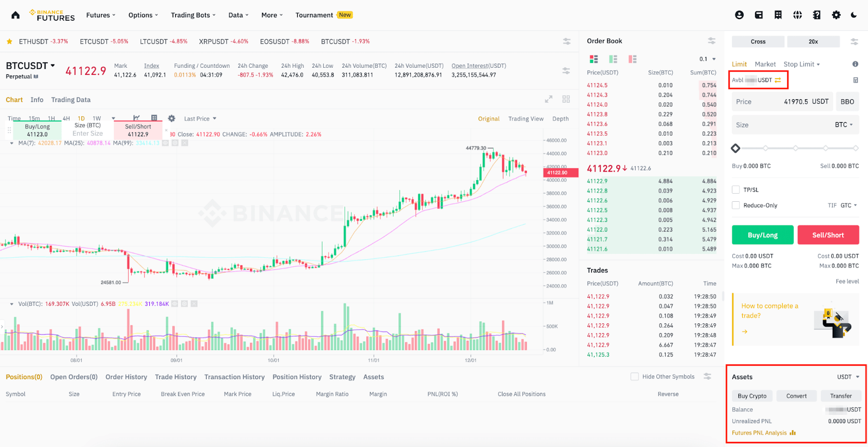Open the calculator icon
Screen dimensions: 868x447
tap(856, 80)
